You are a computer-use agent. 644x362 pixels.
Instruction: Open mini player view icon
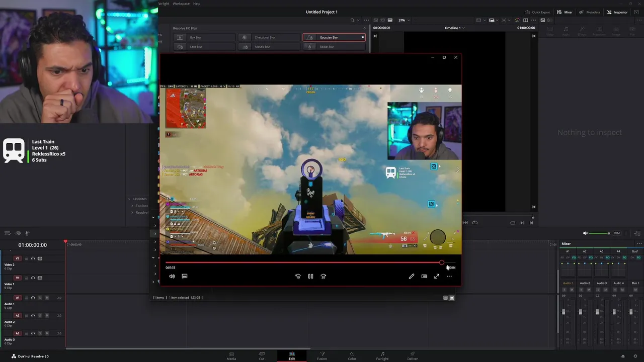424,276
